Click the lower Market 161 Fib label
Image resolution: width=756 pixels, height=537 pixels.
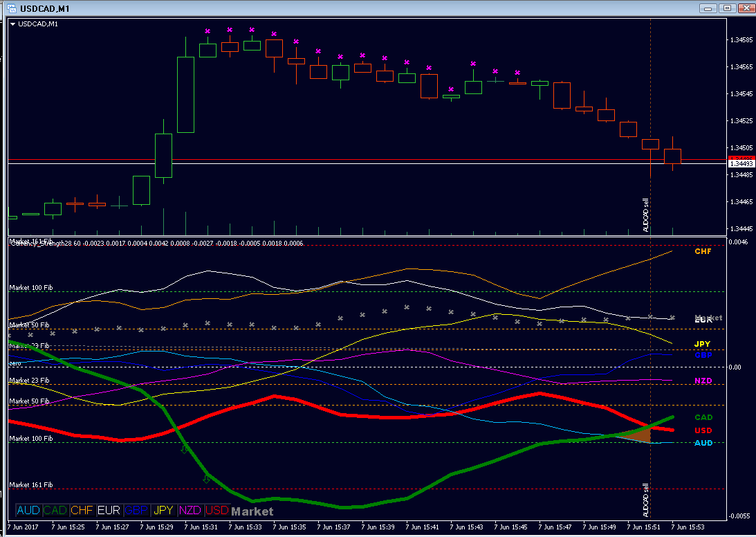click(31, 485)
